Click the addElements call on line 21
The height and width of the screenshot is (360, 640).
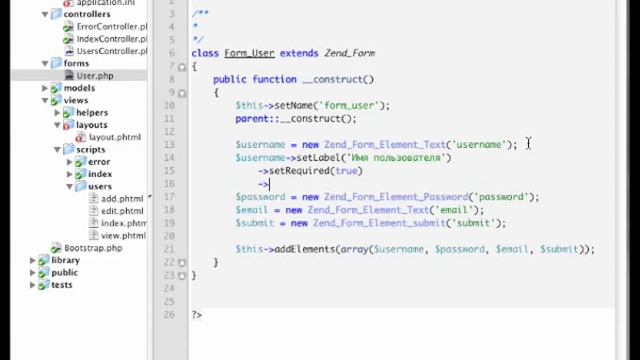pos(304,249)
